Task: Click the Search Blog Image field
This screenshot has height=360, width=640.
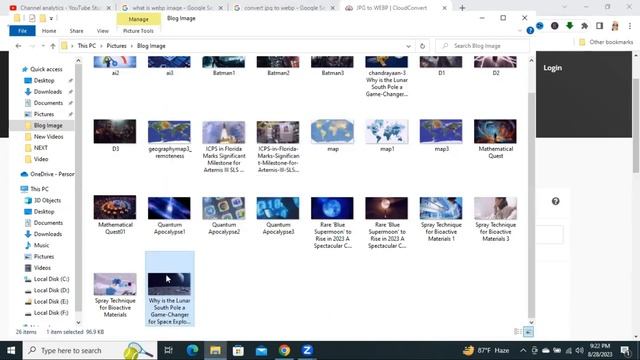Action: [482, 46]
